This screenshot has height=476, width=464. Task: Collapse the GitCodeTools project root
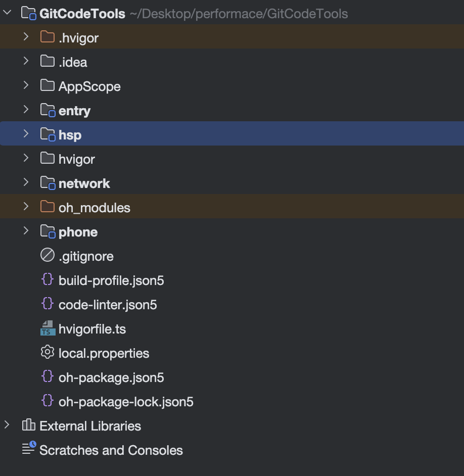pyautogui.click(x=7, y=14)
